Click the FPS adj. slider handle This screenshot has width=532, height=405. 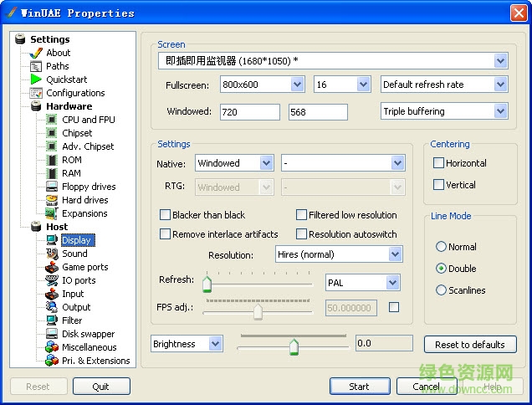pyautogui.click(x=258, y=311)
